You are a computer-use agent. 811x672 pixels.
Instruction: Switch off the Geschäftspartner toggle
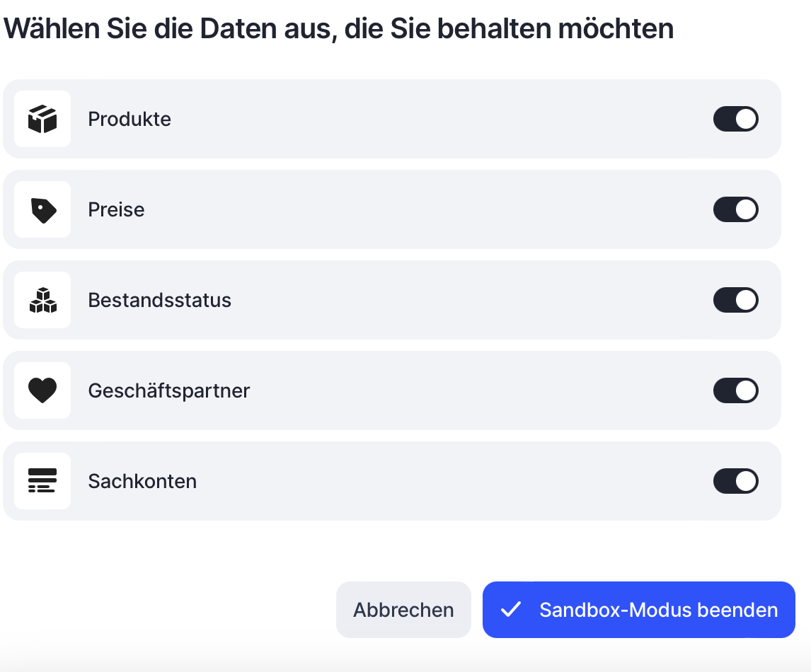pos(735,390)
